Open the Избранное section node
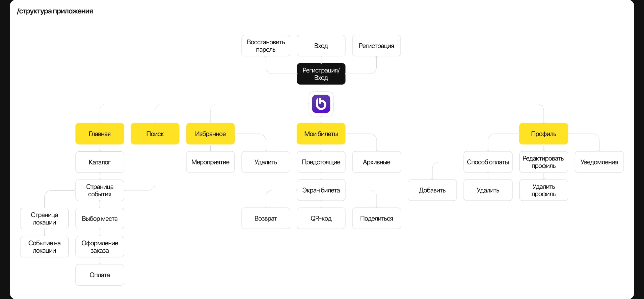 [x=210, y=134]
